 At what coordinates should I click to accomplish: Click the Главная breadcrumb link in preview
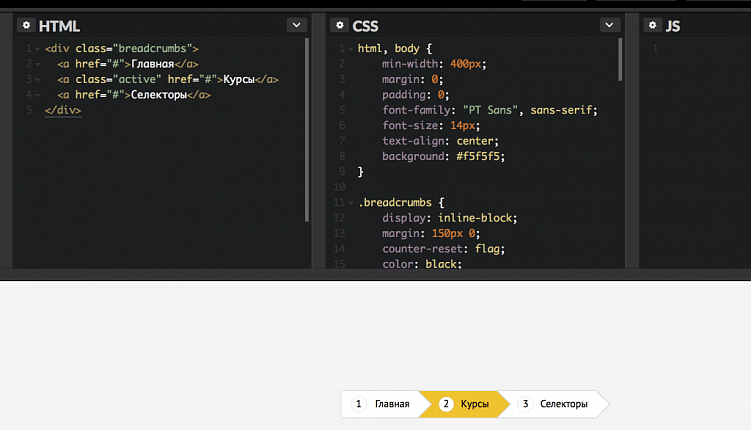coord(391,405)
